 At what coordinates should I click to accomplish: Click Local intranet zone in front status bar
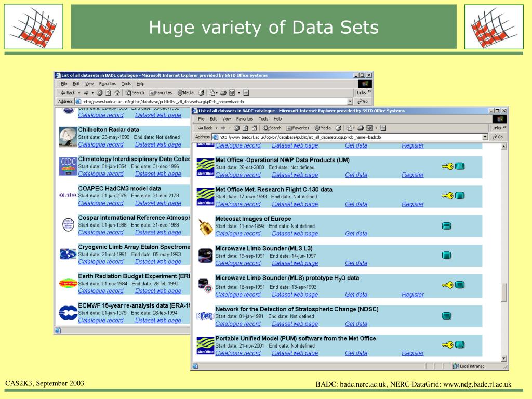[469, 366]
